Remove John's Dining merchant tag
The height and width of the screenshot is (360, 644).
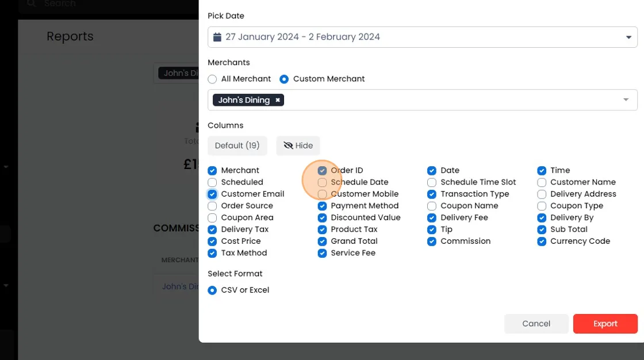(278, 100)
